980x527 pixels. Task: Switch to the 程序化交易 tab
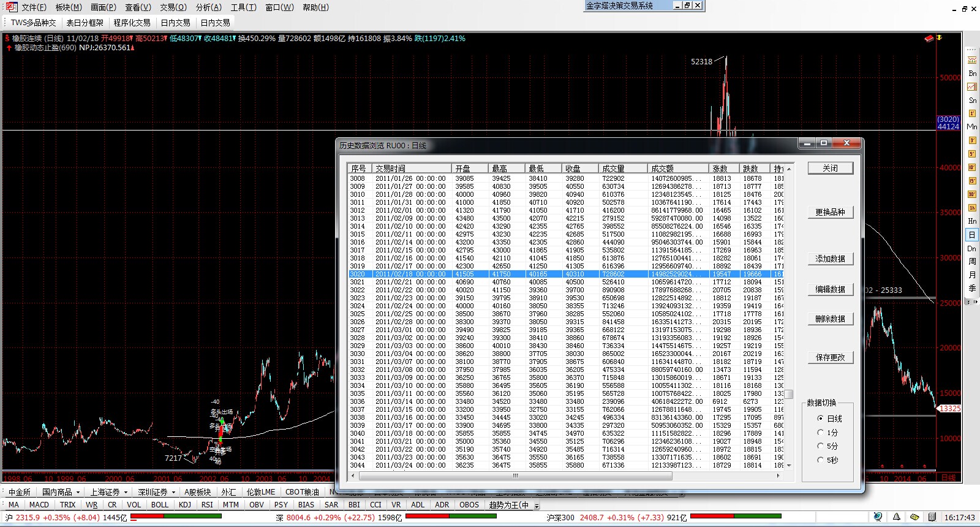[132, 23]
